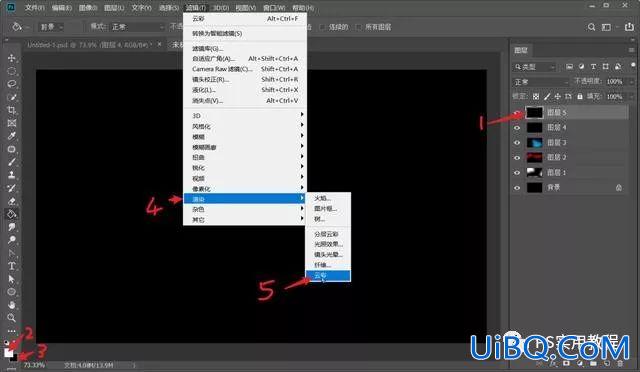This screenshot has width=640, height=372.
Task: Lock layer position icon
Action: click(558, 97)
